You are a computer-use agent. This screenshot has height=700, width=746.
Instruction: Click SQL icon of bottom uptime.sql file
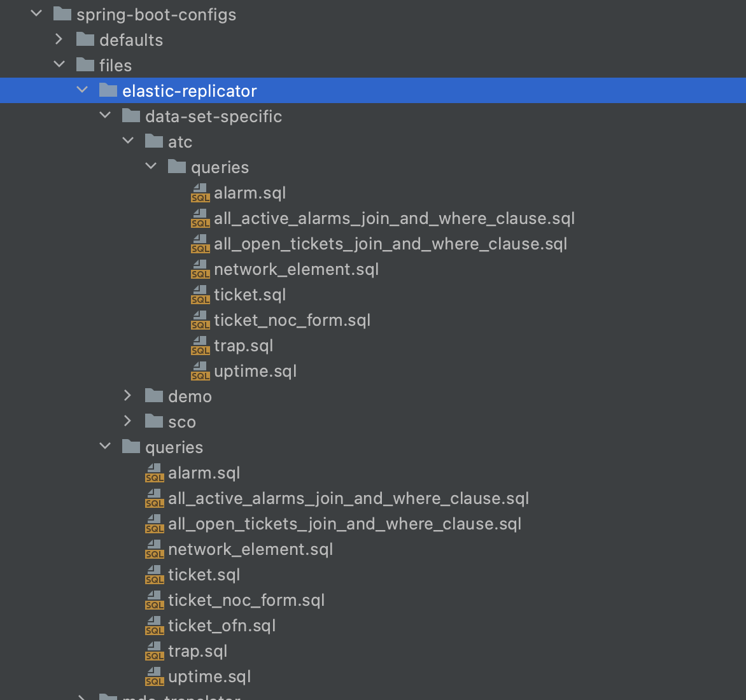[x=154, y=676]
